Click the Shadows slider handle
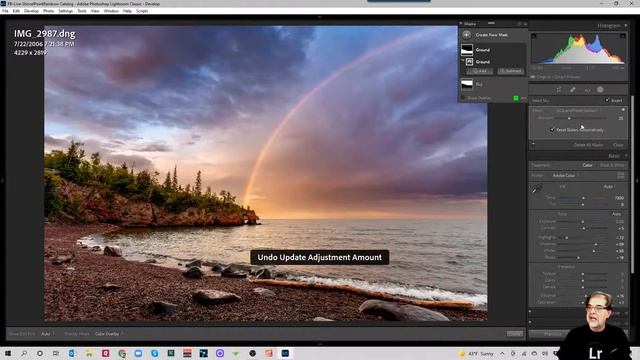 [x=596, y=244]
